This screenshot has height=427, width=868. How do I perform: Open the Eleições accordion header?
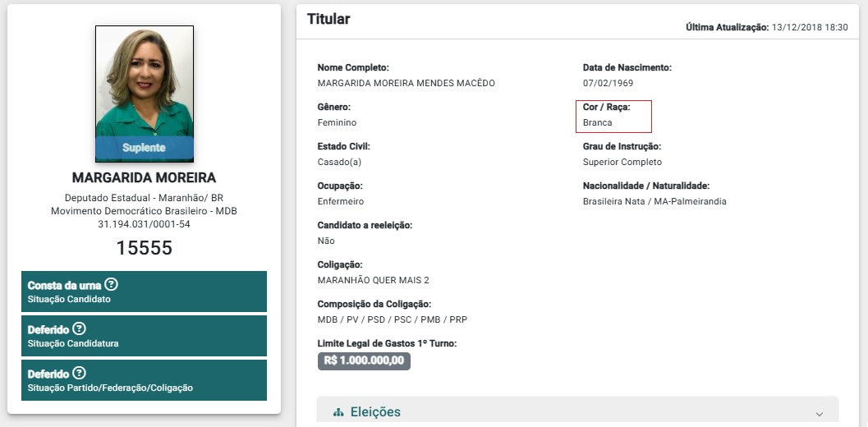click(577, 411)
